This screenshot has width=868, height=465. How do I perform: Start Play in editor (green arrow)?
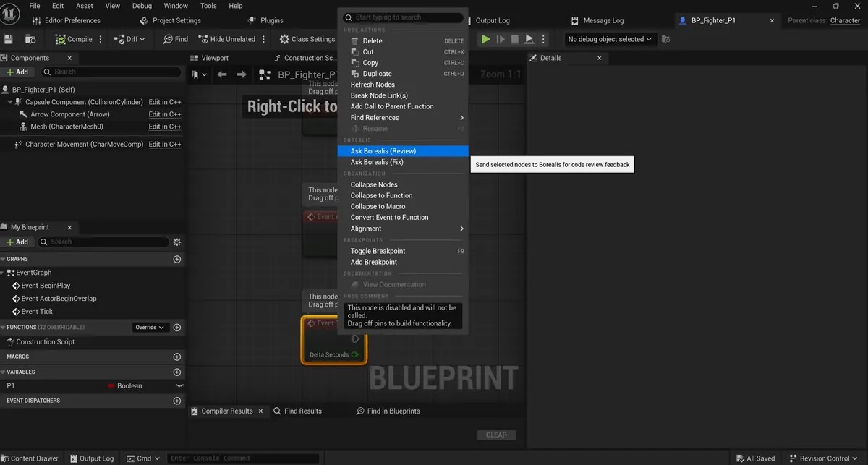(485, 39)
